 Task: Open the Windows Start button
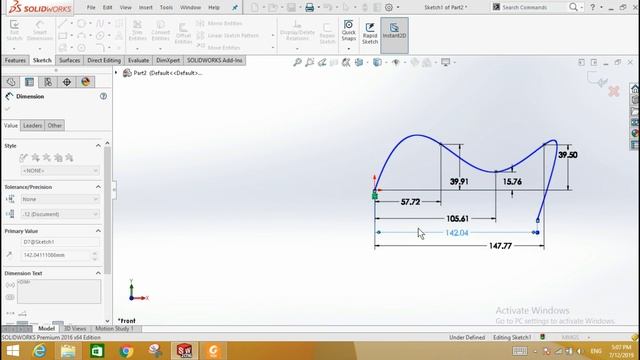tap(13, 351)
